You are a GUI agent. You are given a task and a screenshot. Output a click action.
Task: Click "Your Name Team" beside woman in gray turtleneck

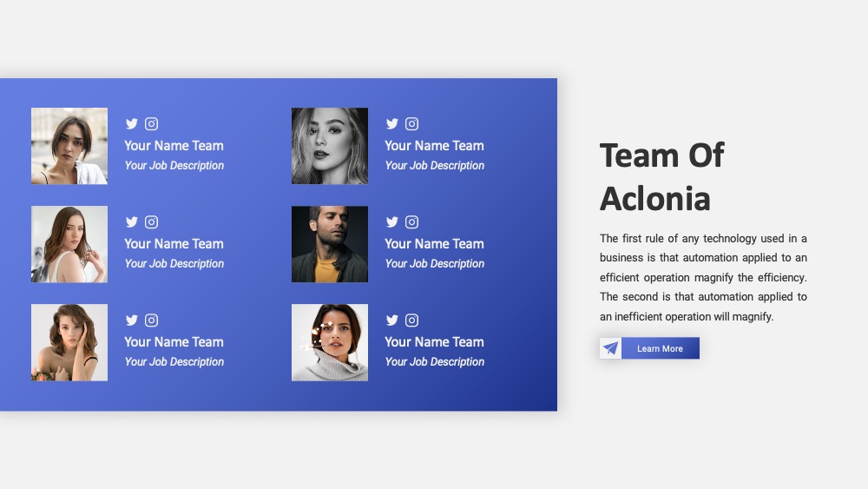click(x=435, y=341)
